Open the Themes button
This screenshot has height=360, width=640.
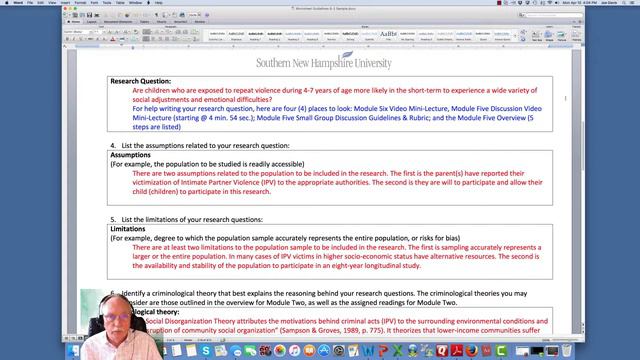click(577, 36)
